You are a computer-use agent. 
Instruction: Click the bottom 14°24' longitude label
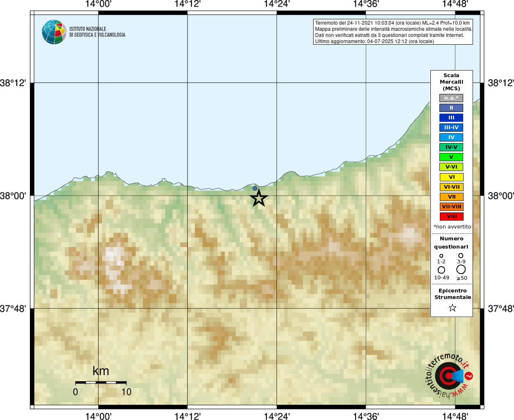point(277,416)
